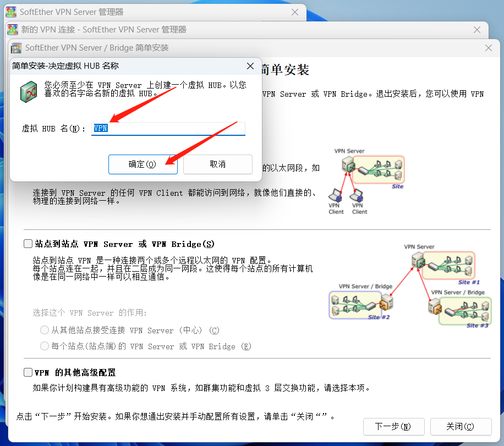Viewport: 504px width, 446px height.
Task: Click the 简单安装 window title bar icon
Action: tap(16, 48)
